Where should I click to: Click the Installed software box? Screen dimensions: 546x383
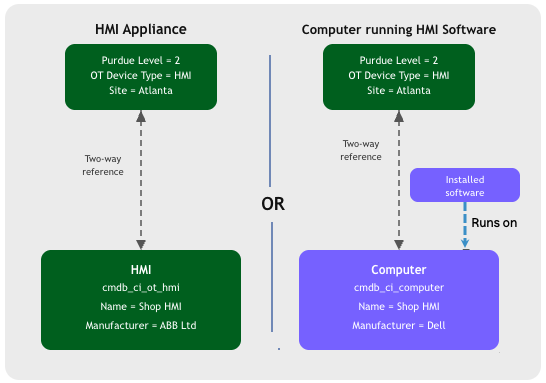tap(465, 185)
